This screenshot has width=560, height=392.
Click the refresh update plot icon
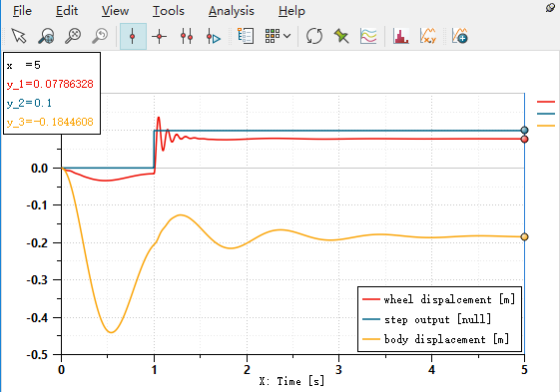pyautogui.click(x=314, y=36)
